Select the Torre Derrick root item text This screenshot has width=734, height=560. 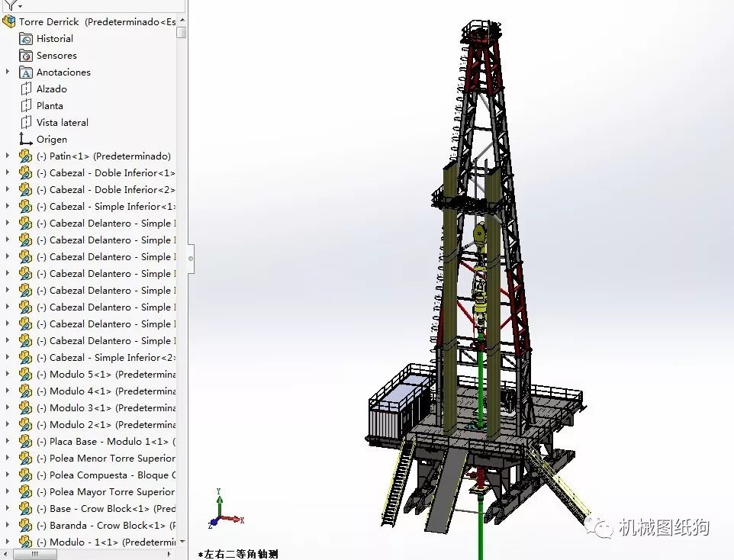98,22
